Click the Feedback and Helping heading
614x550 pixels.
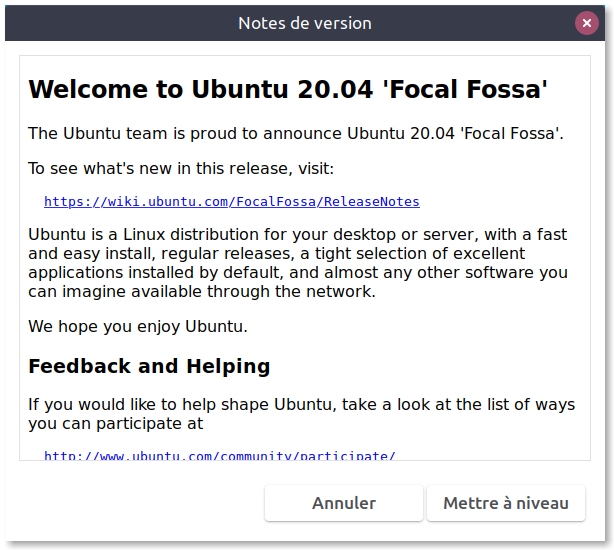coord(149,366)
